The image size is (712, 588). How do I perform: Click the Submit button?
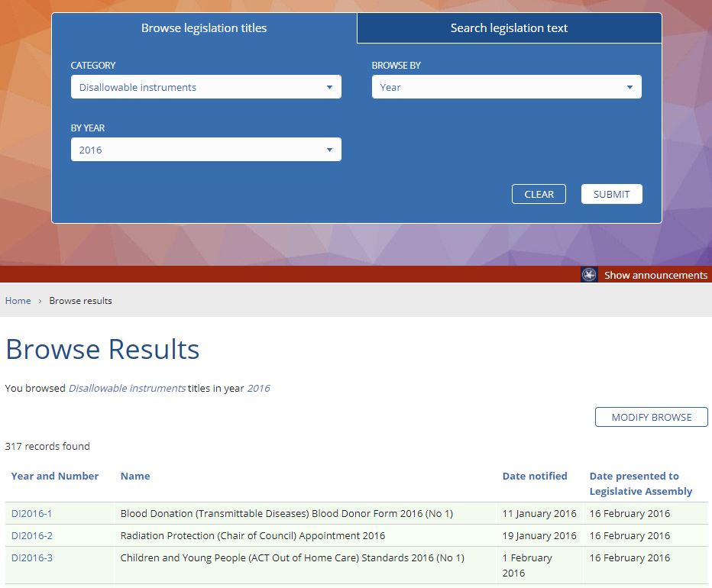pyautogui.click(x=611, y=194)
